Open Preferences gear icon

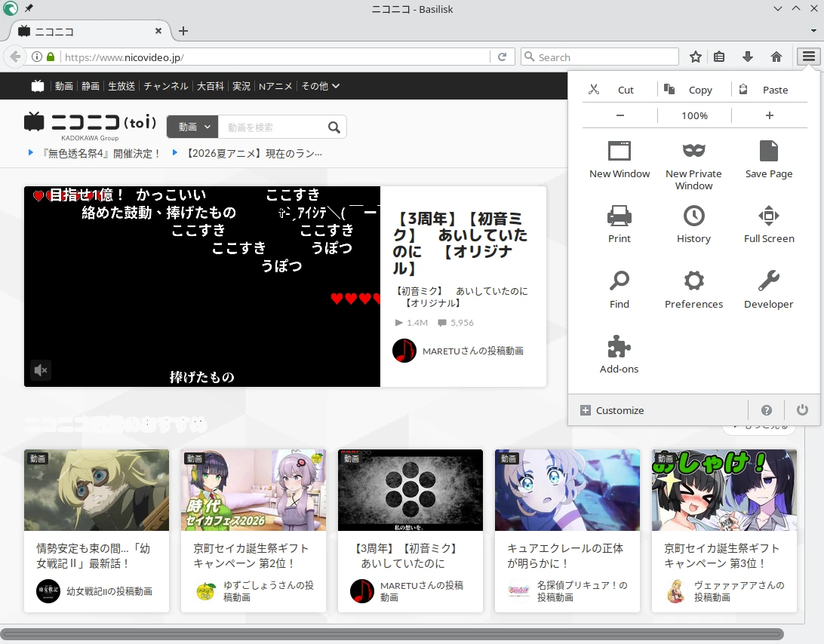[x=693, y=290]
